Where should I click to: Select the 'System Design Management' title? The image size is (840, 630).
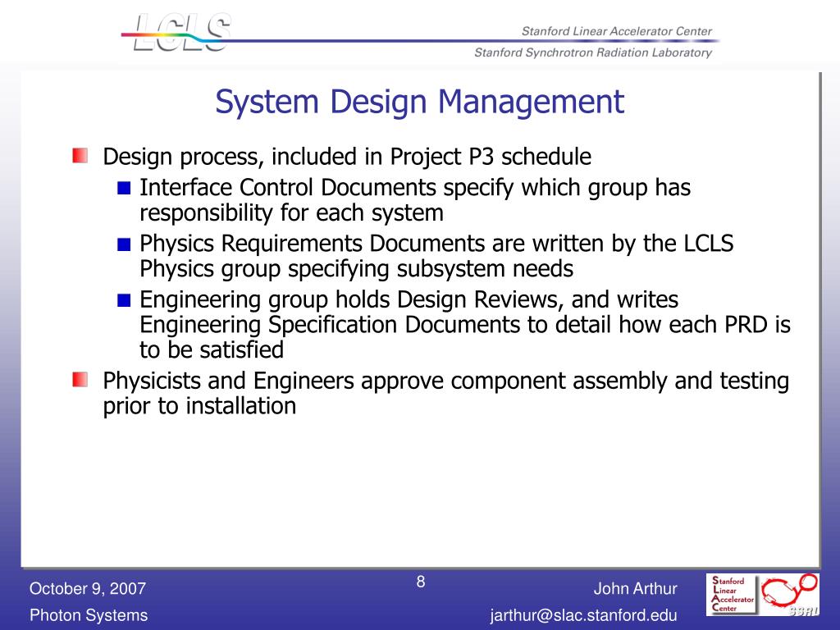(419, 102)
